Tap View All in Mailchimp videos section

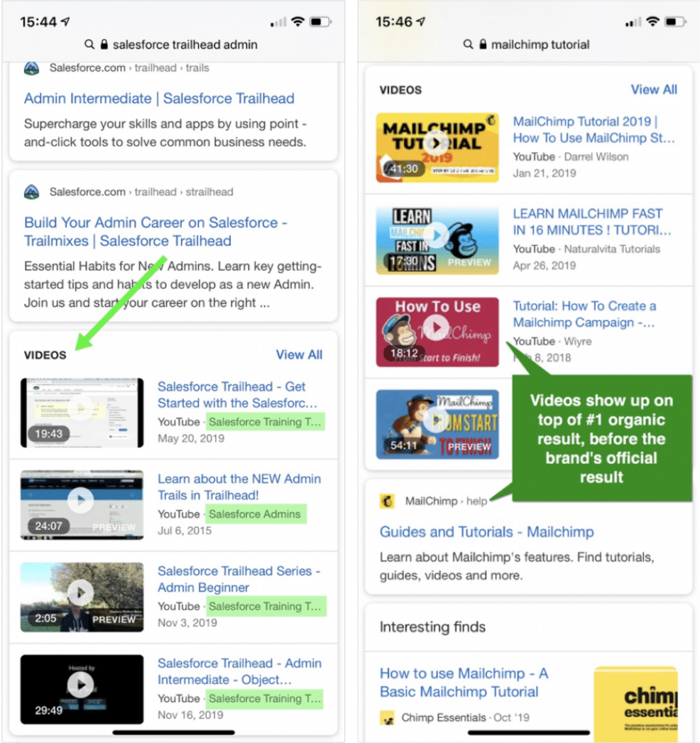pos(654,90)
